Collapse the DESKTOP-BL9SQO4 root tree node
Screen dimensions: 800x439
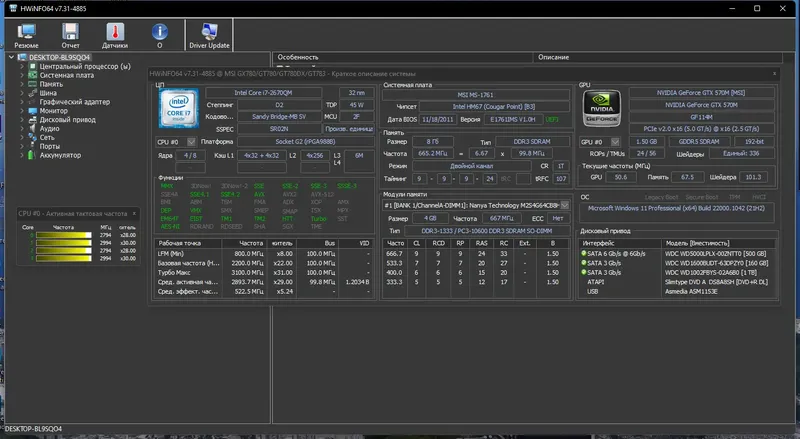tap(11, 57)
